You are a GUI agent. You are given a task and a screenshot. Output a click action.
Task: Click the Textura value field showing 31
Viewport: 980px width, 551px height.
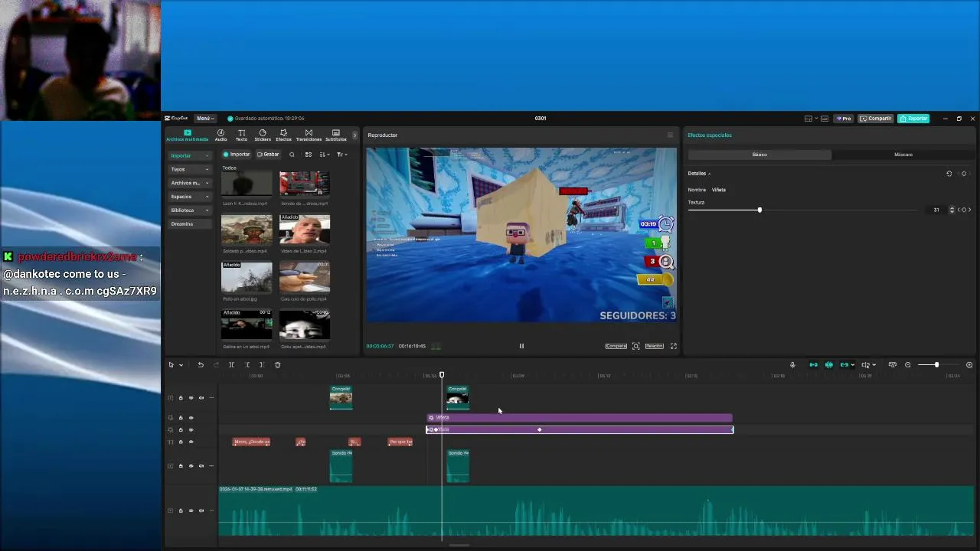tap(936, 210)
